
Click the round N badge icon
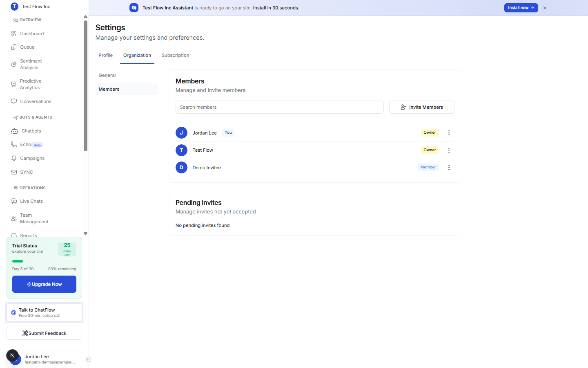pyautogui.click(x=12, y=356)
